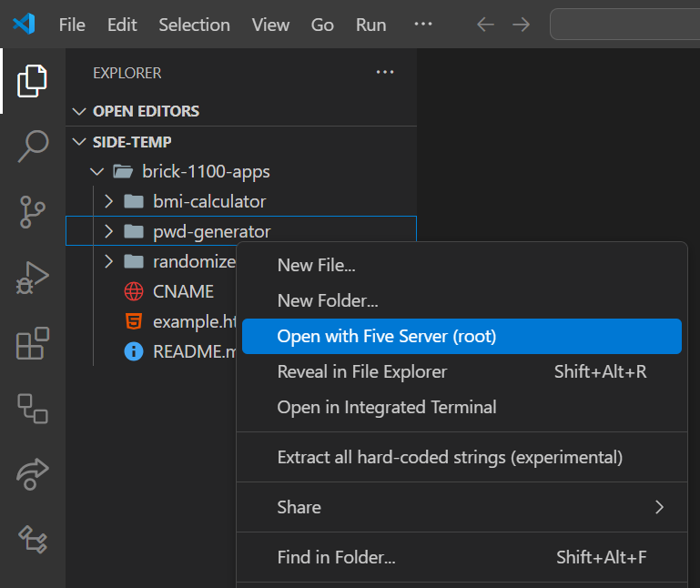The height and width of the screenshot is (588, 700).
Task: Open the View menu
Action: [x=270, y=25]
